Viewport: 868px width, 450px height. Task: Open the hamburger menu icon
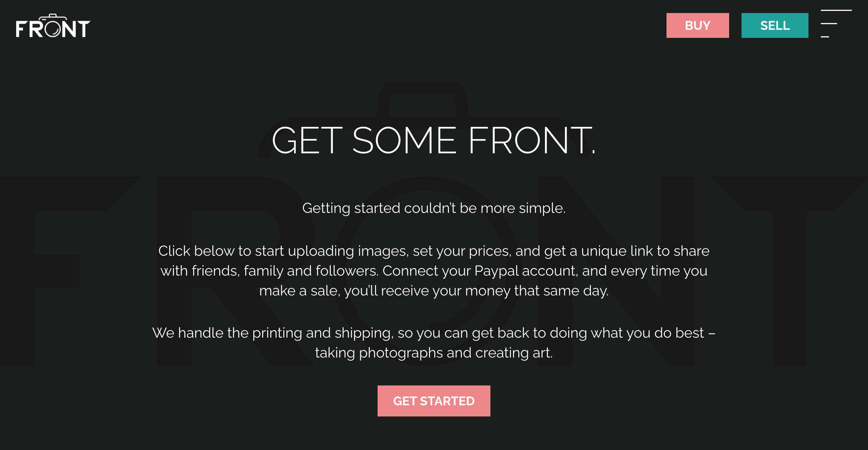click(x=836, y=24)
